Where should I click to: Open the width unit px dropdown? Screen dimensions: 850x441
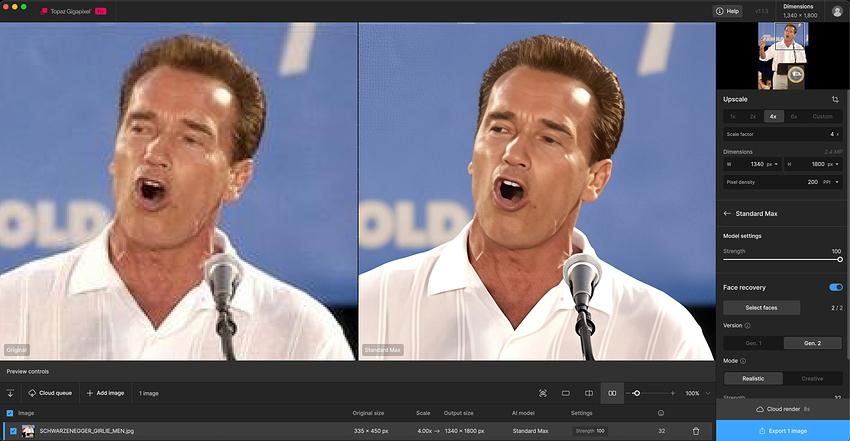click(772, 164)
